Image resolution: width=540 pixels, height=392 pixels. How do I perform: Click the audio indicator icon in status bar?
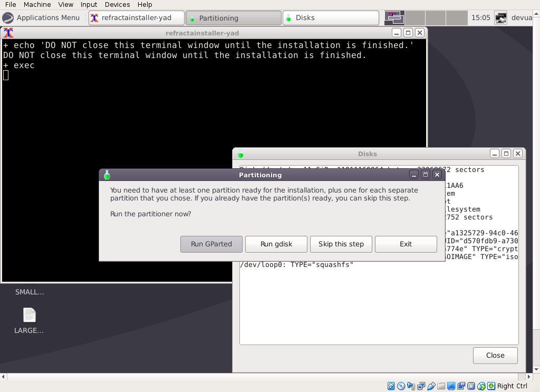[411, 386]
